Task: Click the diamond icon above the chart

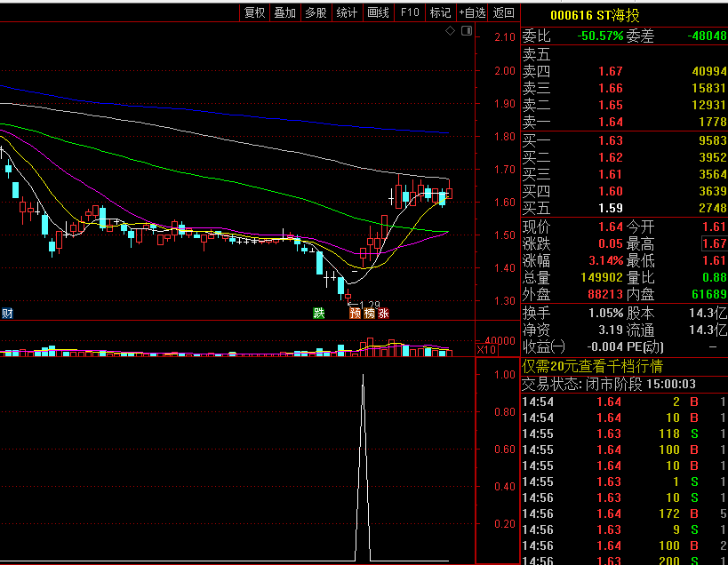Action: point(450,30)
